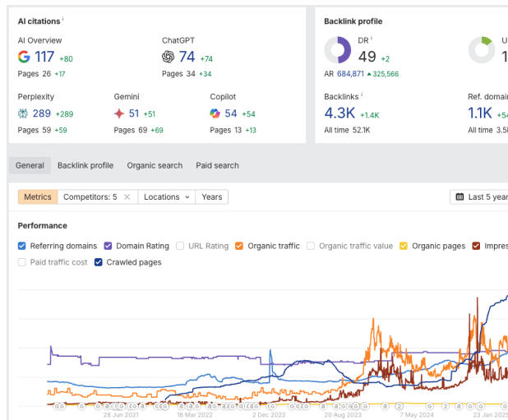This screenshot has height=420, width=508.
Task: Click the 'a' update marker near Aug 2023
Action: pyautogui.click(x=336, y=406)
